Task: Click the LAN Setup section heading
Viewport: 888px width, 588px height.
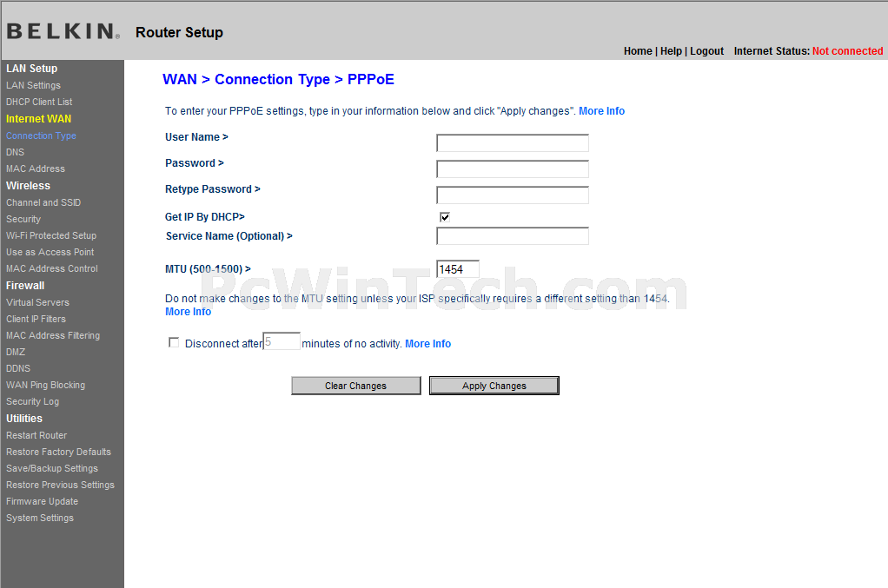Action: tap(31, 69)
